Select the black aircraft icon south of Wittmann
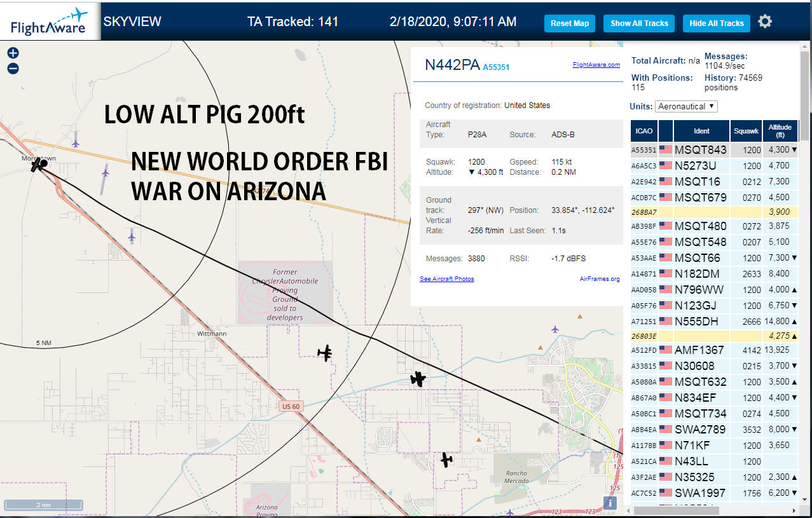Image resolution: width=812 pixels, height=518 pixels. click(326, 353)
